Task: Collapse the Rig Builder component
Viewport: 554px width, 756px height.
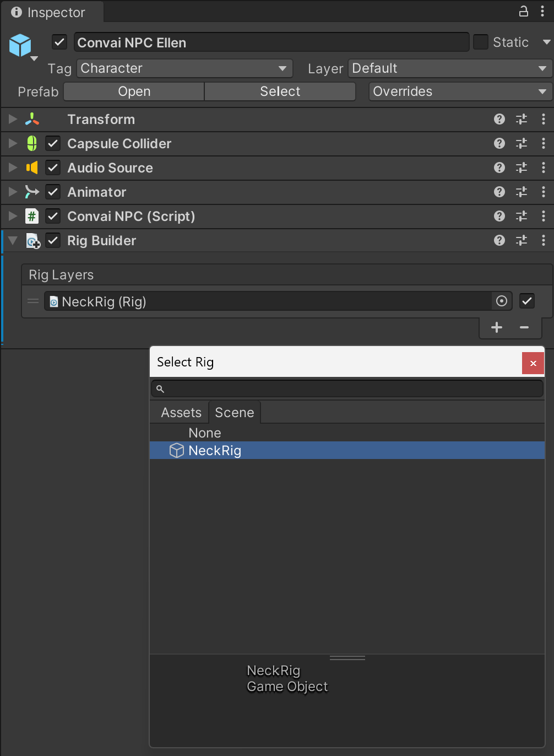Action: coord(13,240)
